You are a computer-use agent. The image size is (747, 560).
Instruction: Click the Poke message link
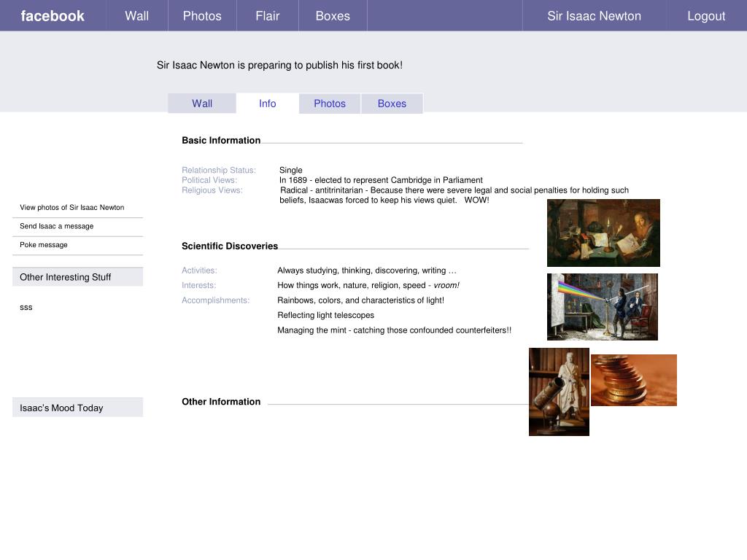coord(43,245)
